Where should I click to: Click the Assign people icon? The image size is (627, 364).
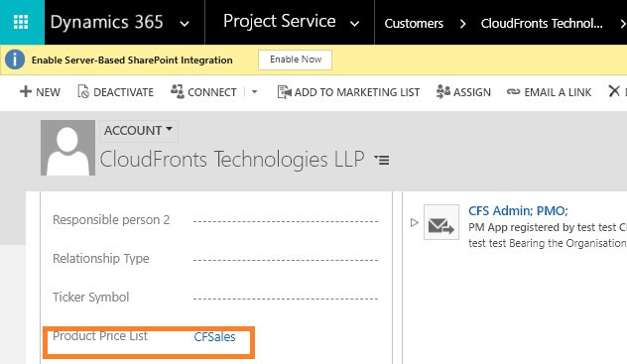443,91
